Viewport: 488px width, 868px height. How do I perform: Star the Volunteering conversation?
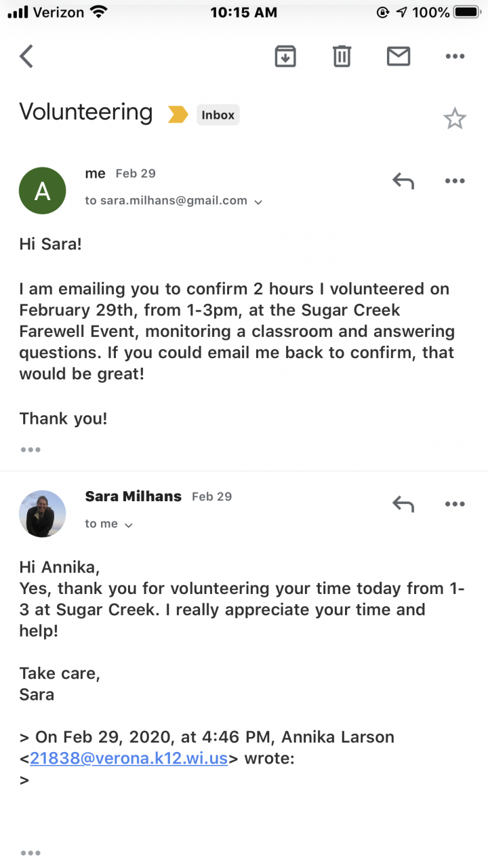[455, 119]
